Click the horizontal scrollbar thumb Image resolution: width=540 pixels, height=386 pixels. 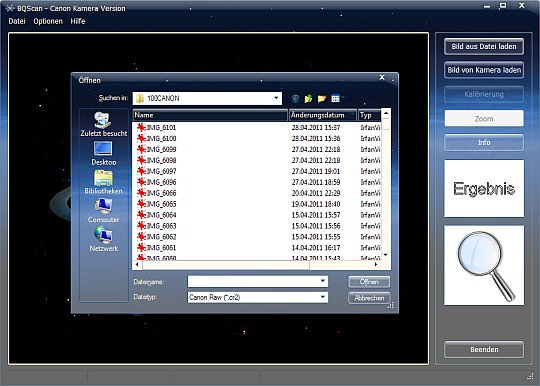click(x=226, y=264)
